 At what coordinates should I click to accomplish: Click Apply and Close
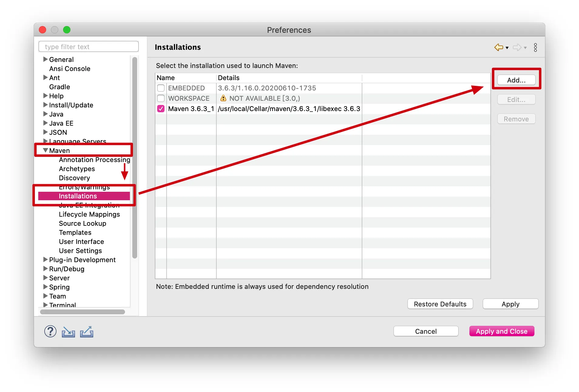(x=502, y=331)
